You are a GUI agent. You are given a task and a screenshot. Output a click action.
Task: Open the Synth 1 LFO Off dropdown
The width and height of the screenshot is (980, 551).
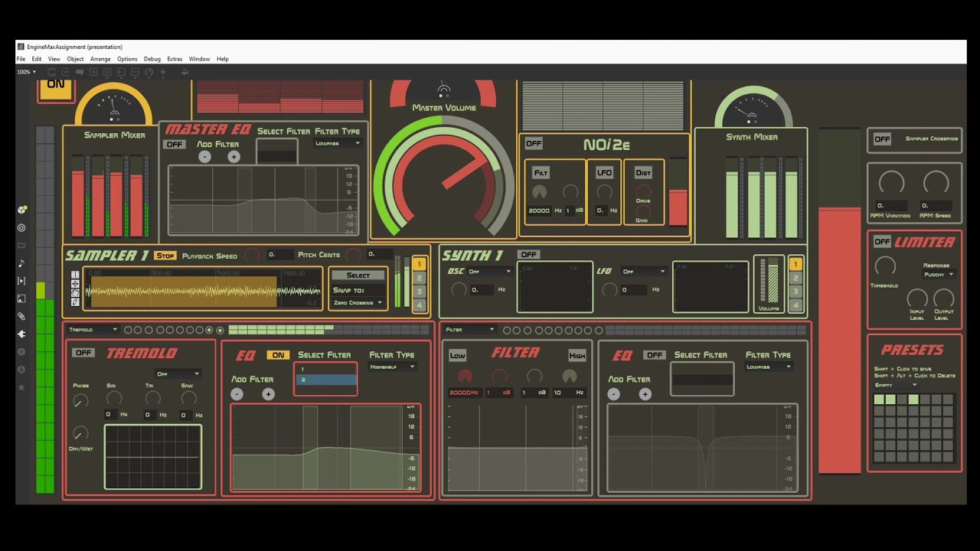click(x=644, y=271)
